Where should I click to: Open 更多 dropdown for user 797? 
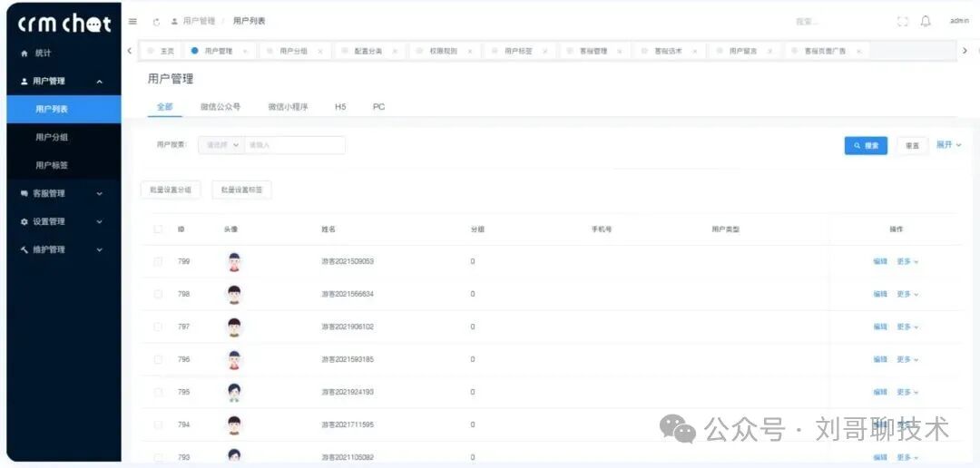point(907,327)
